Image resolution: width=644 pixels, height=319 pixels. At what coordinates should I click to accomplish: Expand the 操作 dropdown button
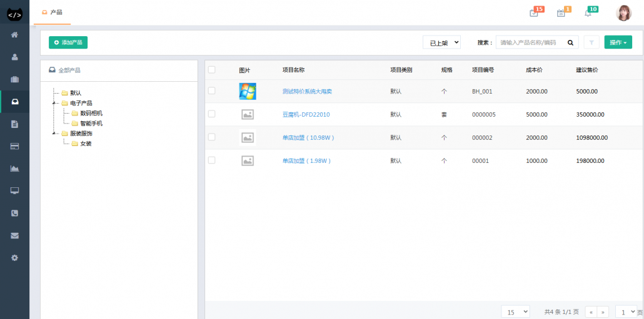618,42
